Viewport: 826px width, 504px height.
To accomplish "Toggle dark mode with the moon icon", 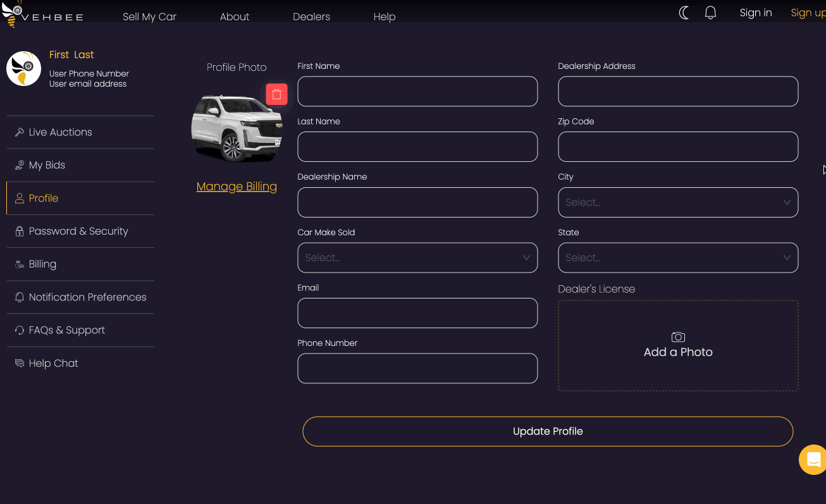I will [x=684, y=13].
